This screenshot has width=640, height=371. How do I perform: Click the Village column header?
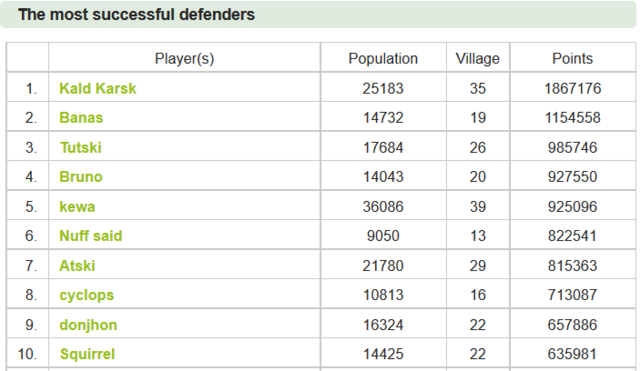478,58
